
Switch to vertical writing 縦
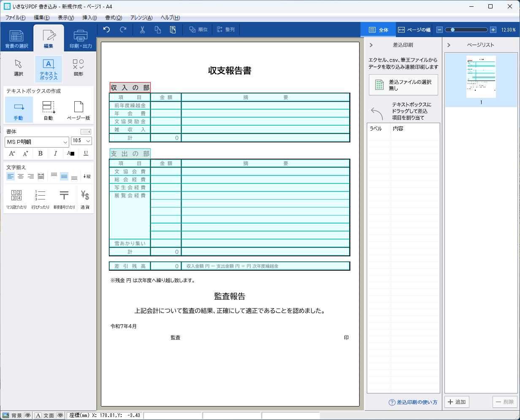(x=87, y=176)
